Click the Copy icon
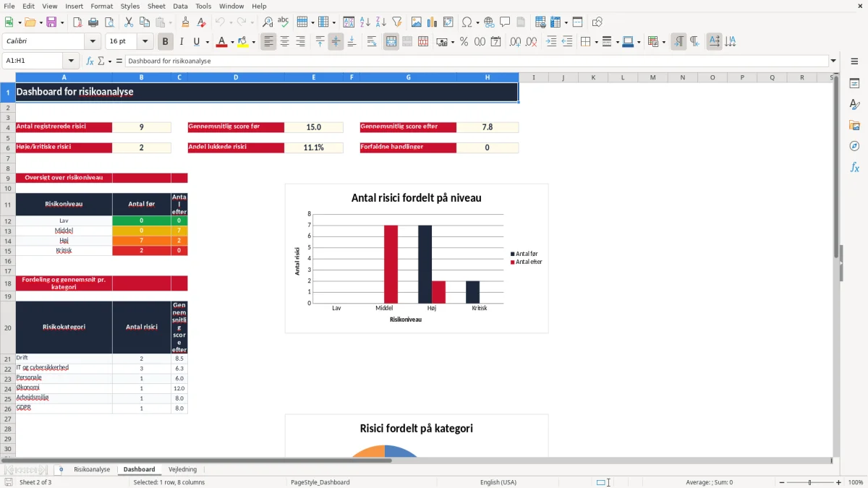The width and height of the screenshot is (868, 488). coord(144,22)
